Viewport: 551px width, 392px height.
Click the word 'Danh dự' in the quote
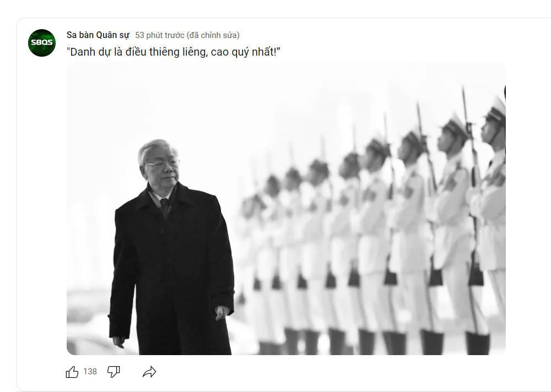point(90,52)
